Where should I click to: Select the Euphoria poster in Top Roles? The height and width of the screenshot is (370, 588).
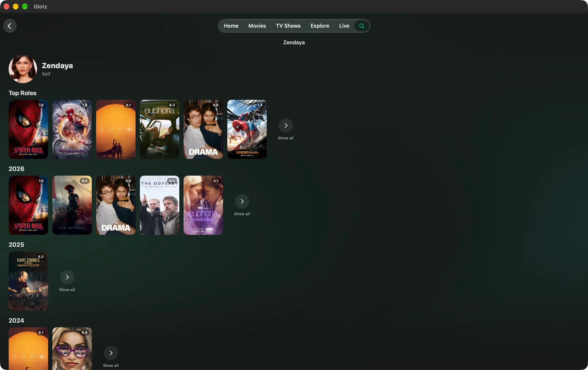[160, 129]
